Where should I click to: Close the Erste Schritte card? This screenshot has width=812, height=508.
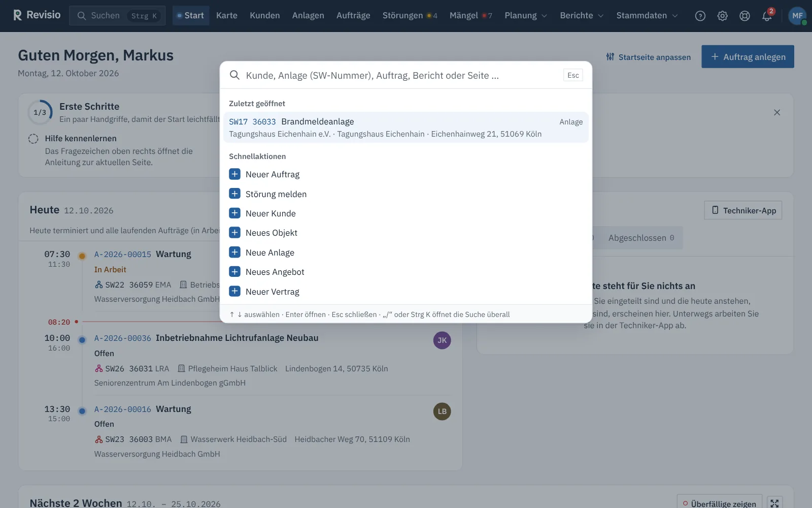click(x=777, y=112)
